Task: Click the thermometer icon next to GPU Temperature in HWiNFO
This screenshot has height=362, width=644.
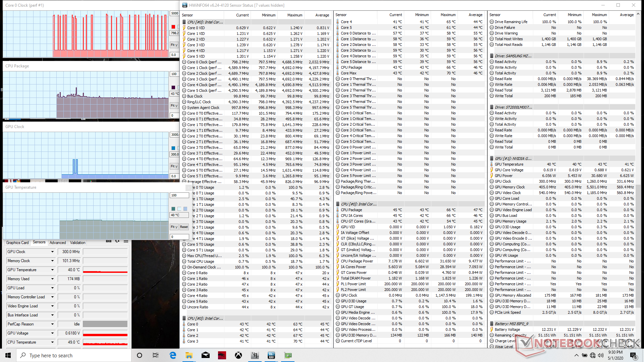Action: point(491,164)
